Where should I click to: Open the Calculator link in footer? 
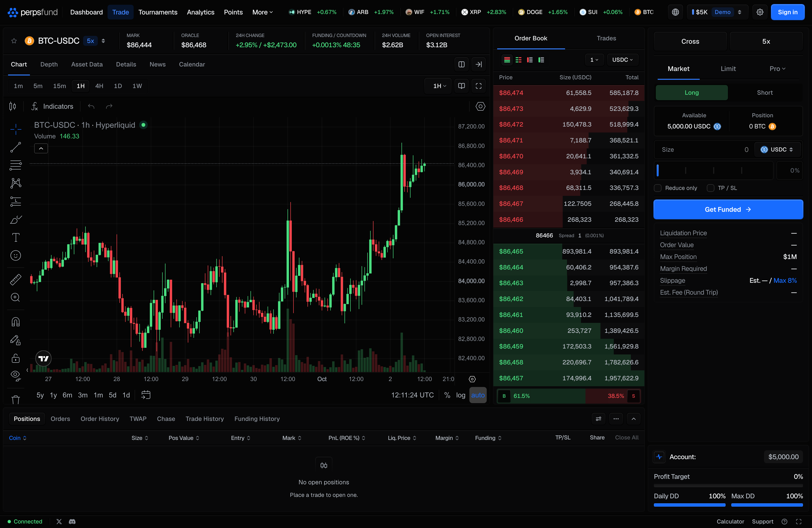pos(730,522)
